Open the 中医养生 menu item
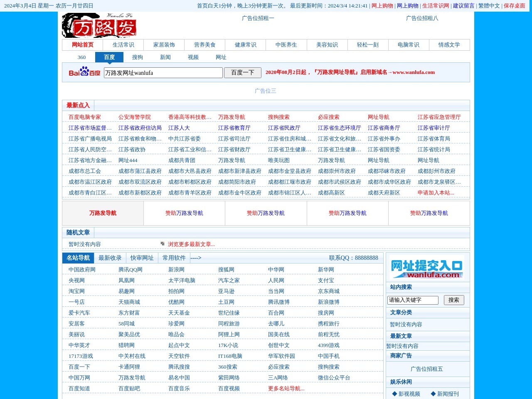Image resolution: width=532 pixels, height=399 pixels. [286, 44]
